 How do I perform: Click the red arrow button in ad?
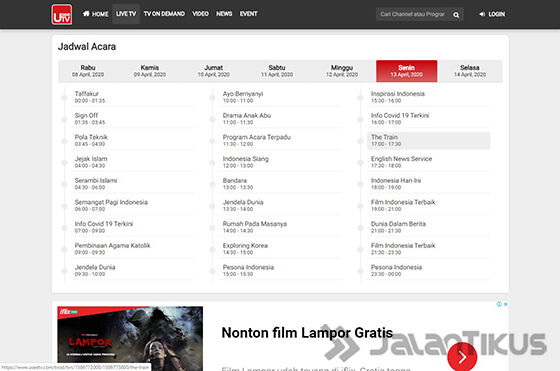pyautogui.click(x=462, y=357)
